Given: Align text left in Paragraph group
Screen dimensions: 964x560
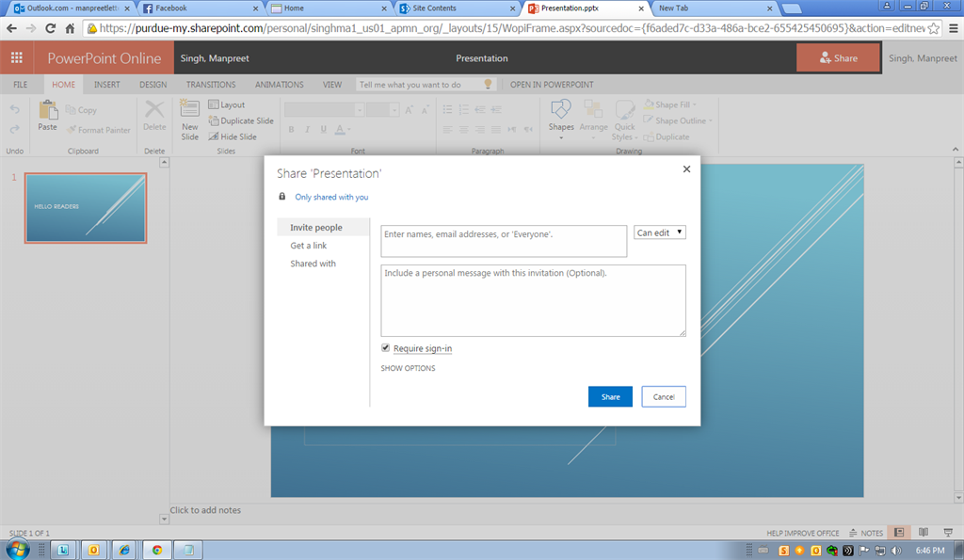Looking at the screenshot, I should tap(447, 129).
